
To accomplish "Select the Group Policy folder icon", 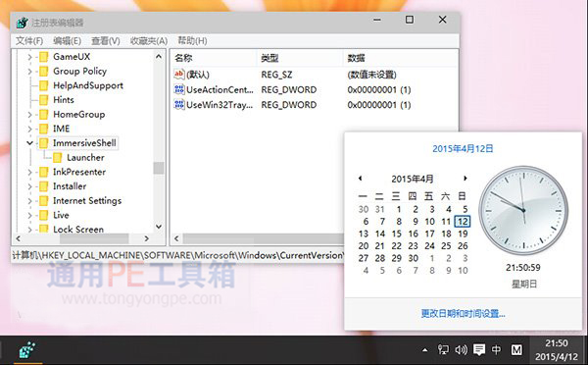I will tap(44, 72).
